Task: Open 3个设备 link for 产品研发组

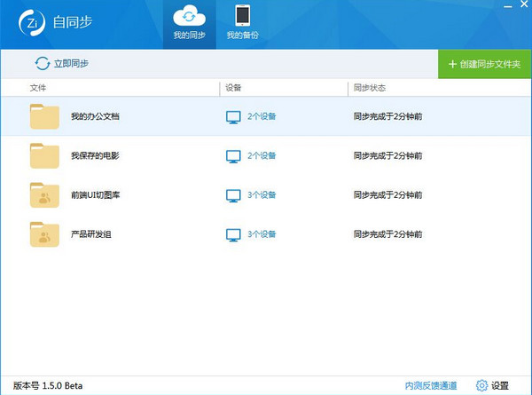Action: [262, 234]
